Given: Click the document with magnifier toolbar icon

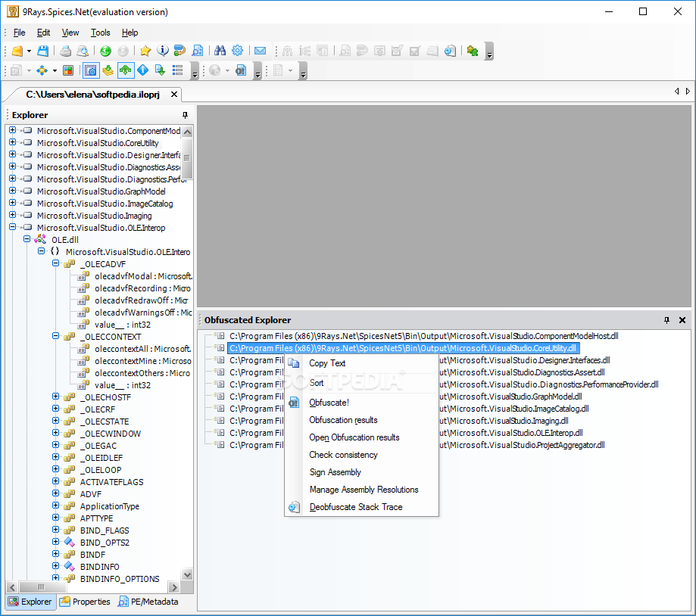Looking at the screenshot, I should tap(198, 51).
